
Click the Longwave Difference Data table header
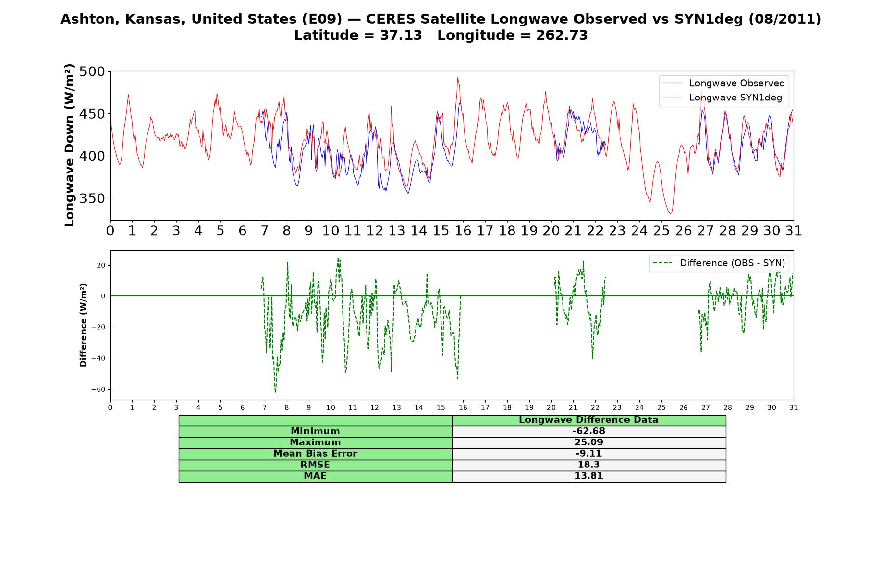tap(589, 420)
